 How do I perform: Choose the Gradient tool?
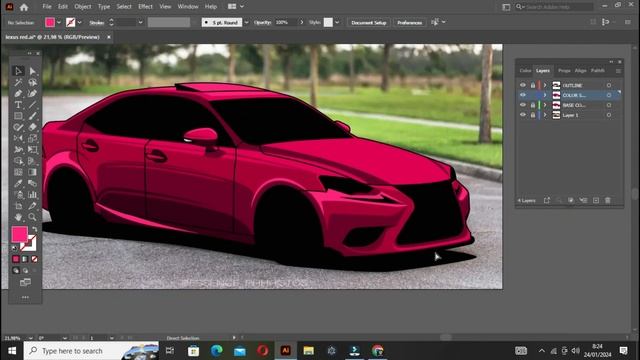pyautogui.click(x=33, y=172)
